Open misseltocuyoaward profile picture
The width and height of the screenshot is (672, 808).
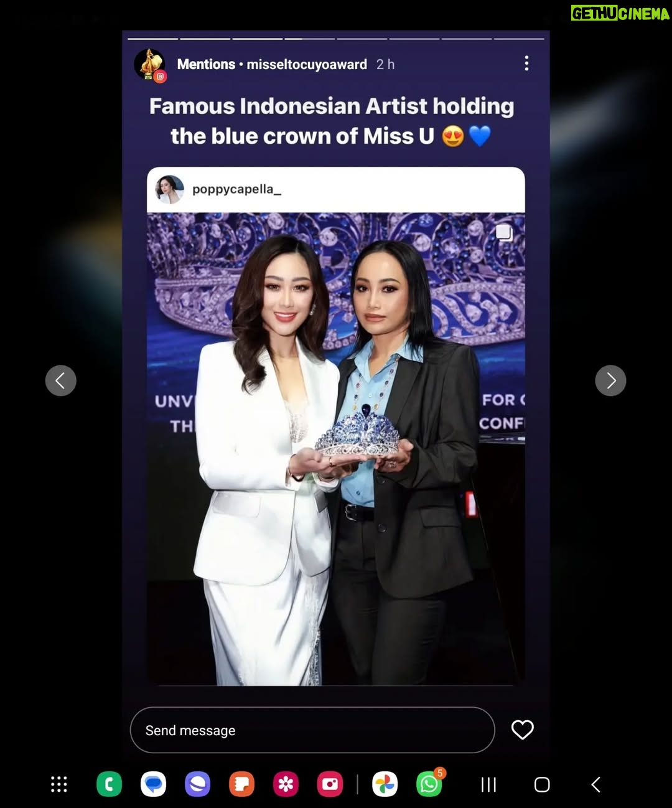[150, 64]
